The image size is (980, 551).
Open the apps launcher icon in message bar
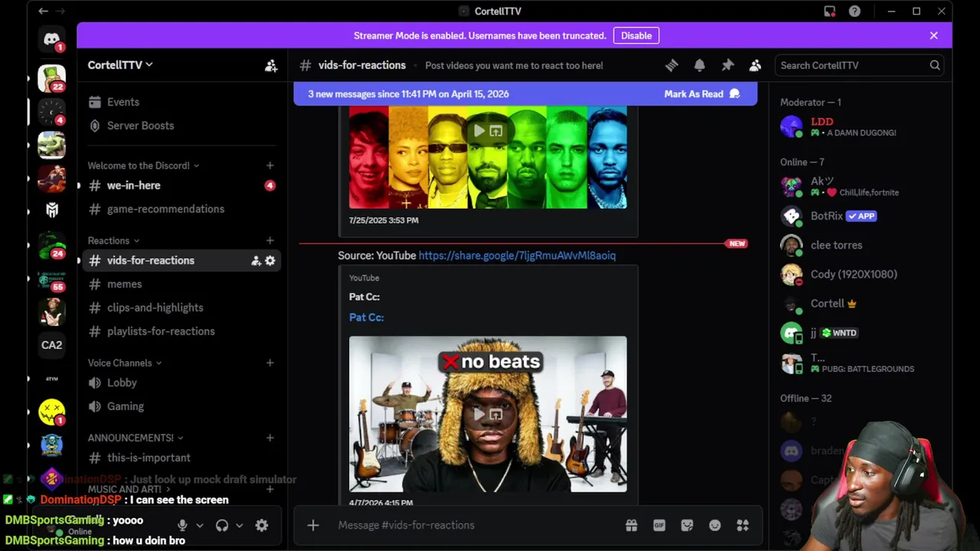pos(743,525)
